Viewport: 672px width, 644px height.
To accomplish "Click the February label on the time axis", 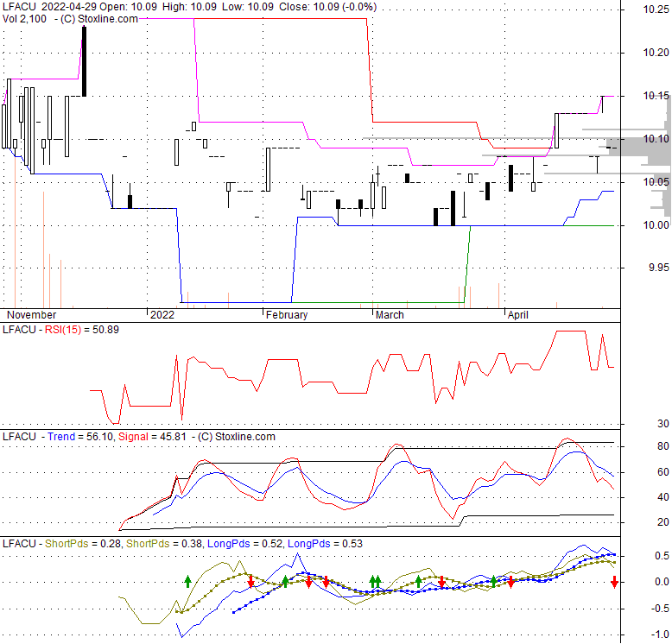I will click(x=287, y=315).
